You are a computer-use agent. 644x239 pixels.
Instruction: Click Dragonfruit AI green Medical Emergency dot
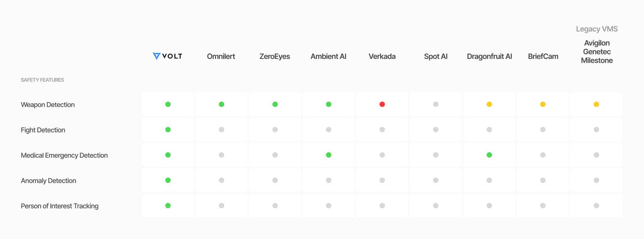pyautogui.click(x=489, y=155)
